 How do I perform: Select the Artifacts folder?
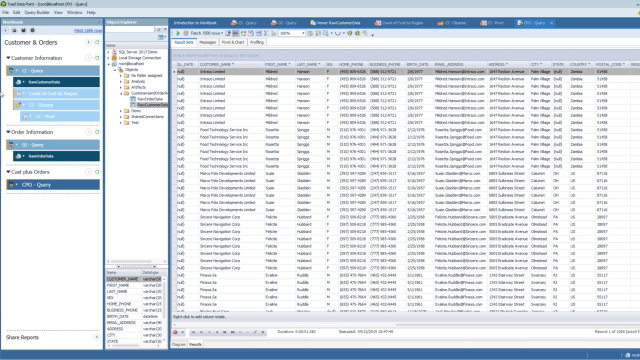[138, 87]
